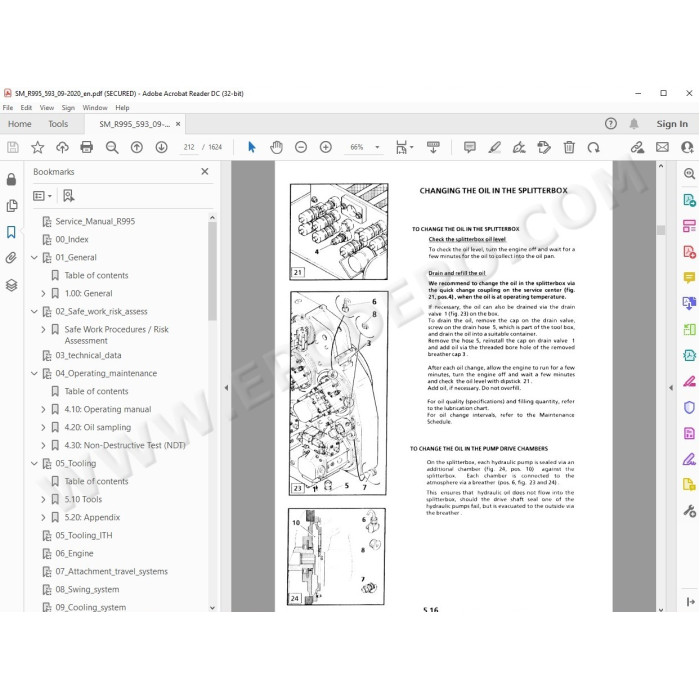Viewport: 700px width, 700px height.
Task: Open the 08_Swing_system bookmark
Action: [x=87, y=589]
